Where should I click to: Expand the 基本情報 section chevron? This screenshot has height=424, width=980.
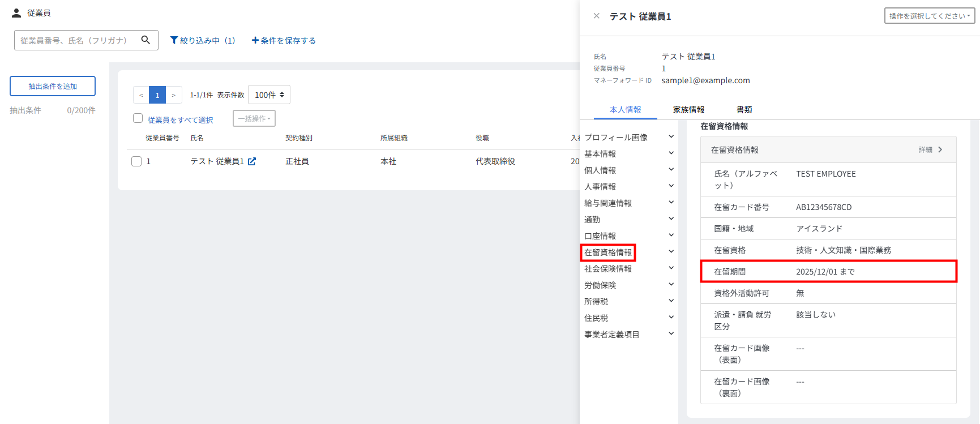tap(671, 153)
